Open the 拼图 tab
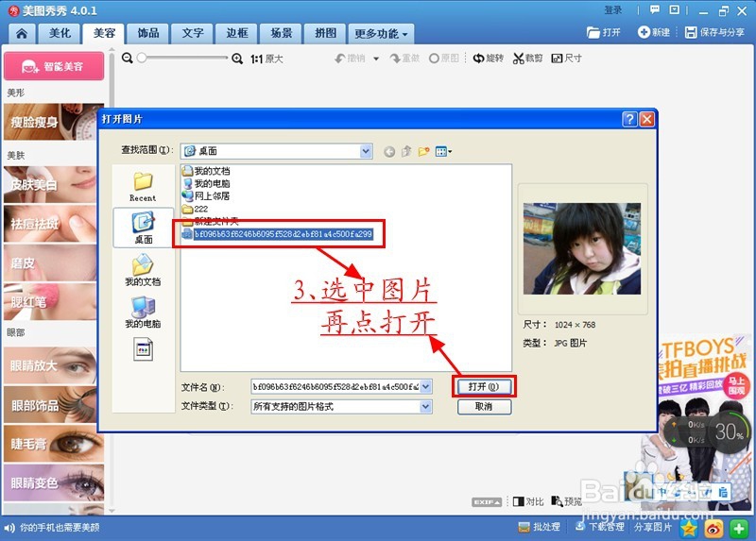The width and height of the screenshot is (756, 541). click(x=325, y=33)
